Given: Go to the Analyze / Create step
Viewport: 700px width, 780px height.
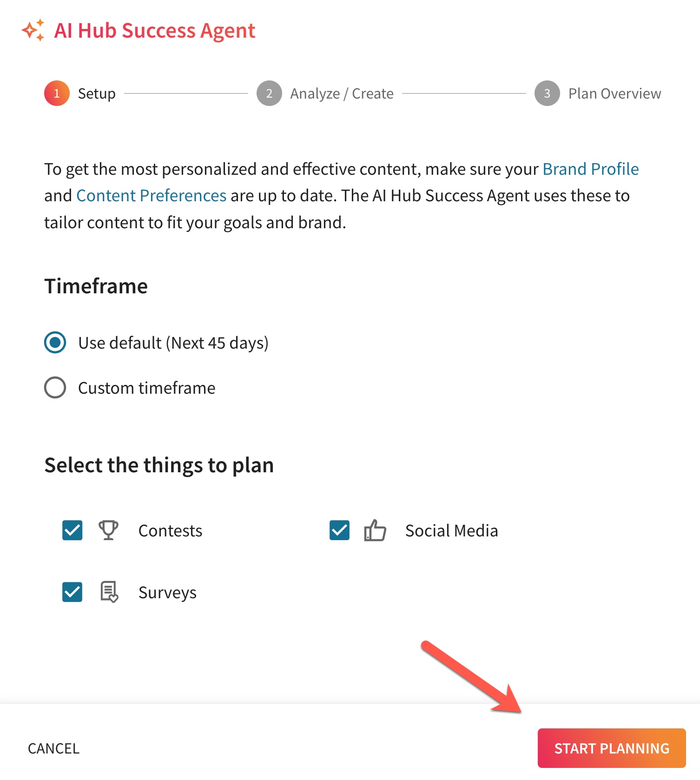Looking at the screenshot, I should tap(342, 93).
